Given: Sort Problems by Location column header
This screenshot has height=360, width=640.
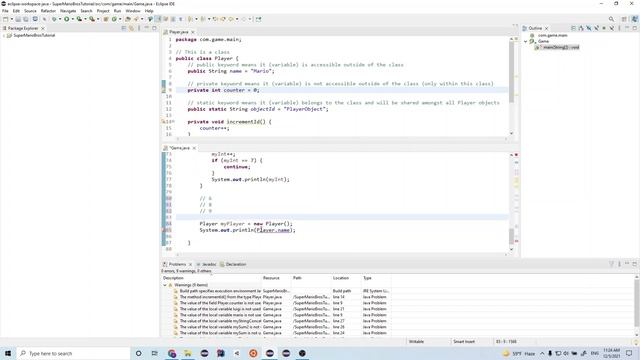Looking at the screenshot, I should click(346, 278).
